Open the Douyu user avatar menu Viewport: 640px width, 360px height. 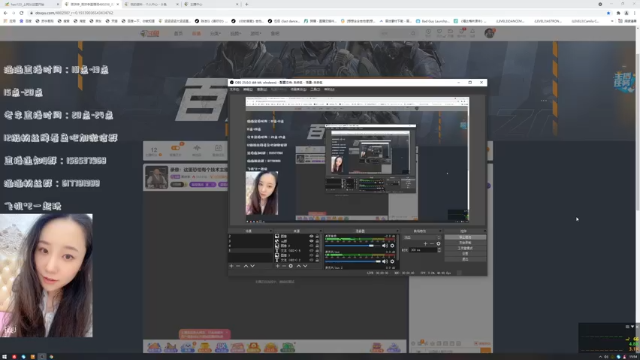[489, 33]
